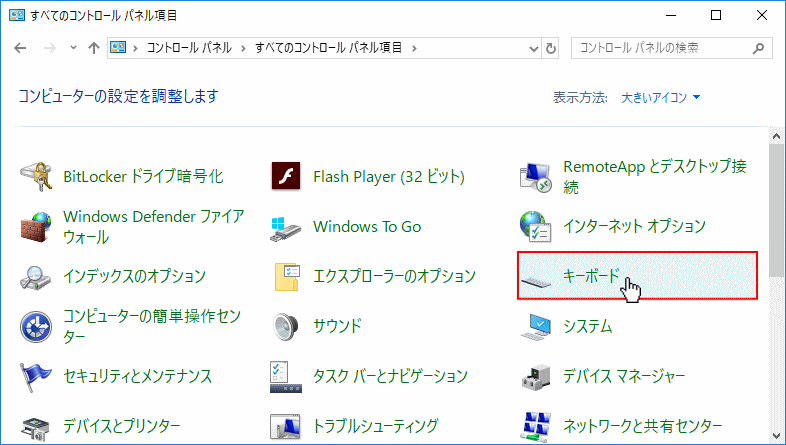Viewport: 786px width, 445px height.
Task: Click the キーボード keyboard icon
Action: [536, 282]
